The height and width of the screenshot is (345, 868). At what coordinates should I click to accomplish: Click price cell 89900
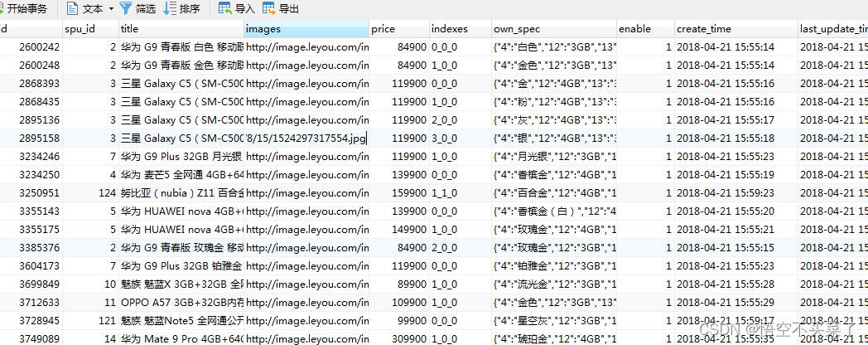coord(399,285)
